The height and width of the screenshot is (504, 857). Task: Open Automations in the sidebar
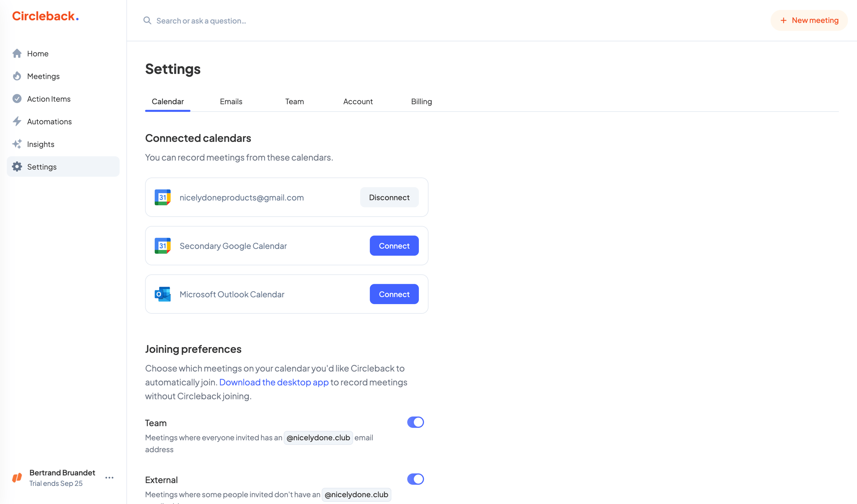click(x=63, y=121)
